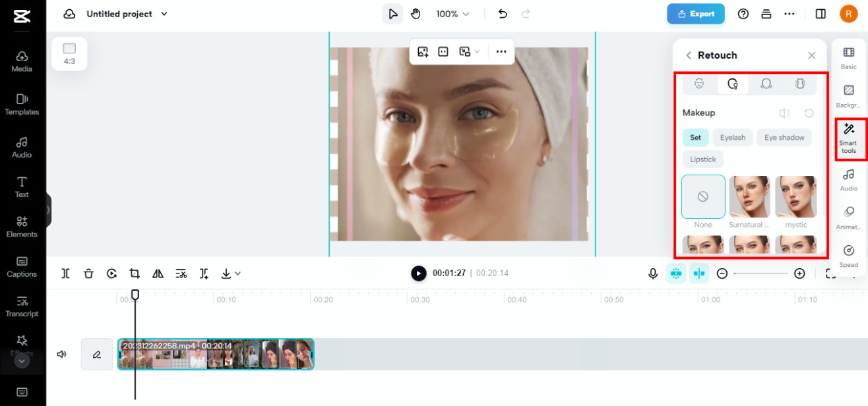Click the split clip icon in timeline toolbar
This screenshot has height=406, width=868.
point(66,274)
